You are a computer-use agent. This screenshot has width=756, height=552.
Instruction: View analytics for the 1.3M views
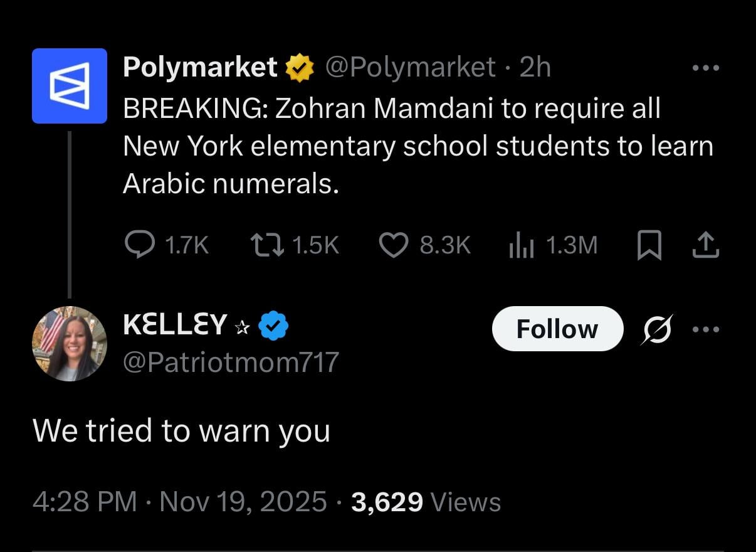(520, 245)
